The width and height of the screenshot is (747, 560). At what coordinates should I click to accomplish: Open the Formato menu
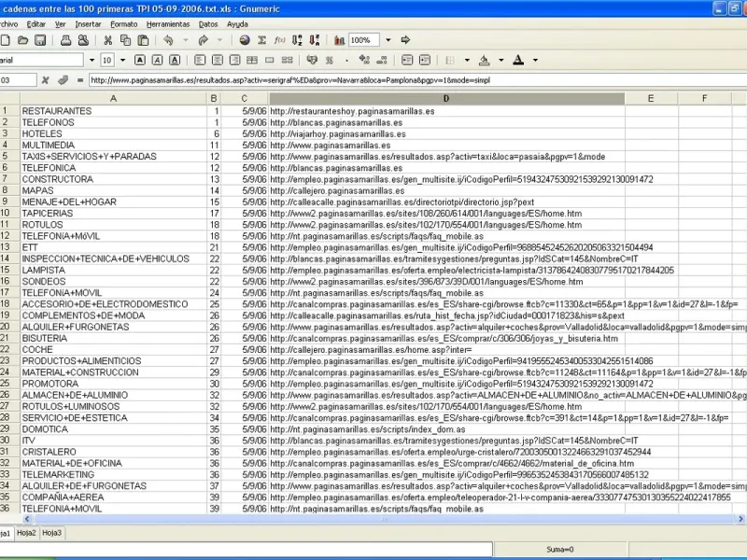click(x=124, y=24)
